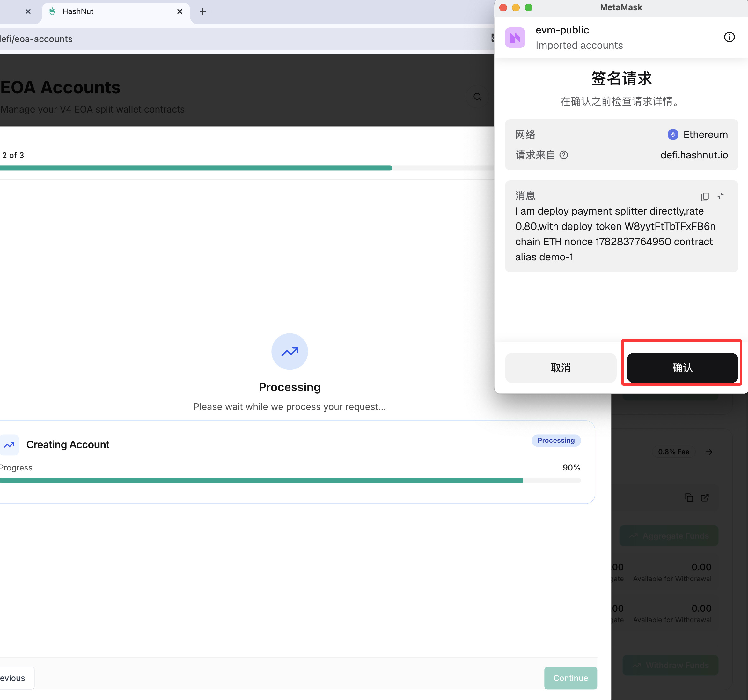
Task: Close the HashNut browser tab
Action: [180, 12]
